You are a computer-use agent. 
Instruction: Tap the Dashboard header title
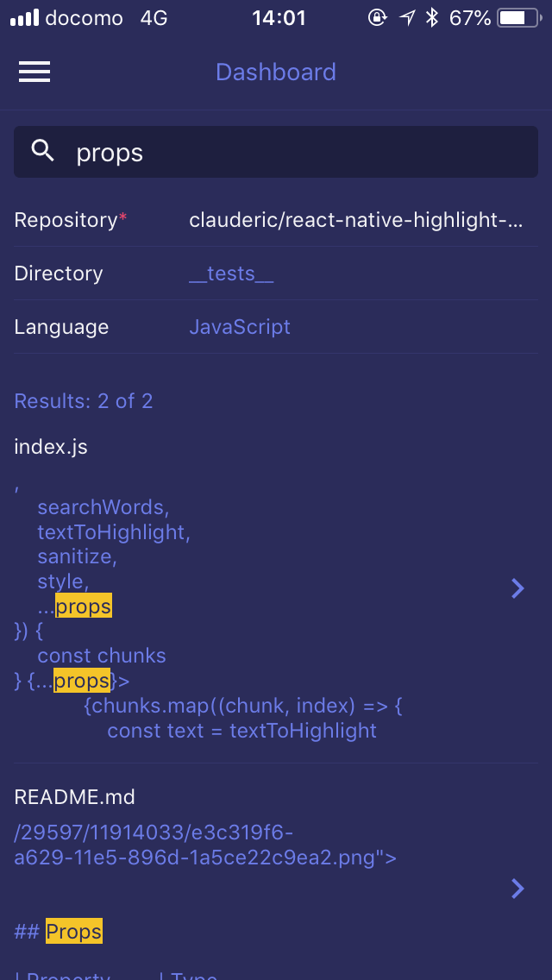[x=276, y=72]
